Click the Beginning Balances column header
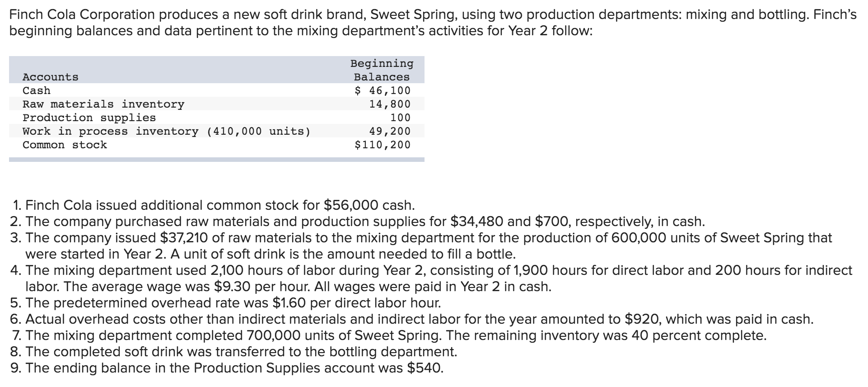 click(x=382, y=70)
